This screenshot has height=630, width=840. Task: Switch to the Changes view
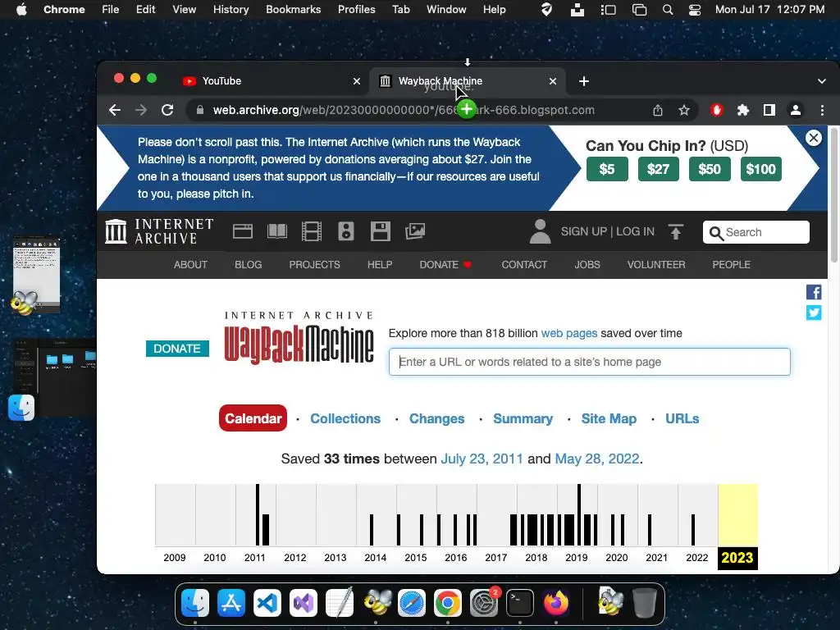pyautogui.click(x=436, y=418)
